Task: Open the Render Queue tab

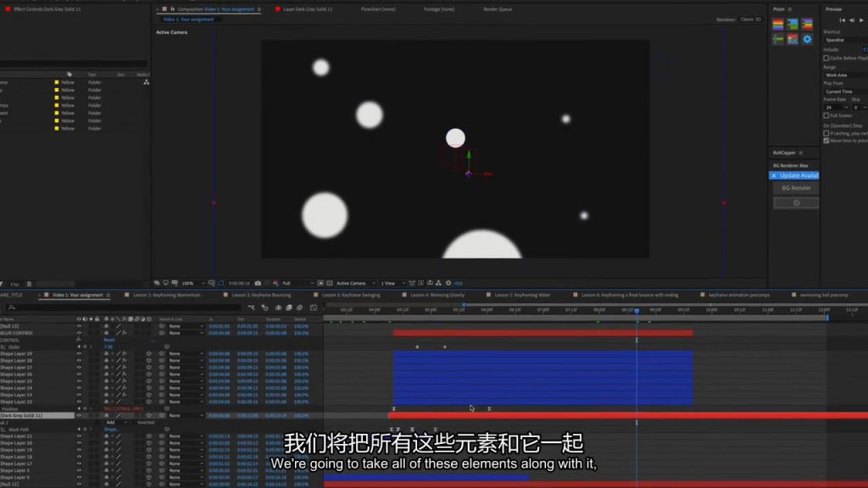Action: pyautogui.click(x=498, y=9)
